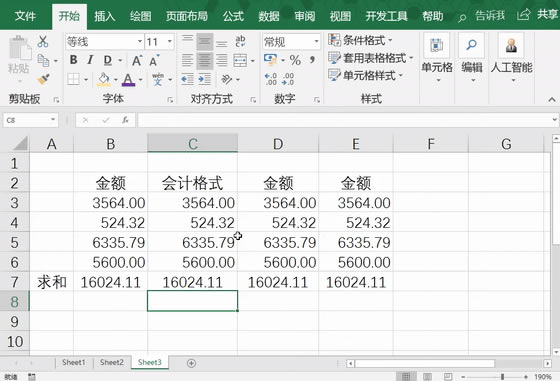Image resolution: width=560 pixels, height=381 pixels.
Task: Toggle Bold formatting
Action: (x=74, y=60)
